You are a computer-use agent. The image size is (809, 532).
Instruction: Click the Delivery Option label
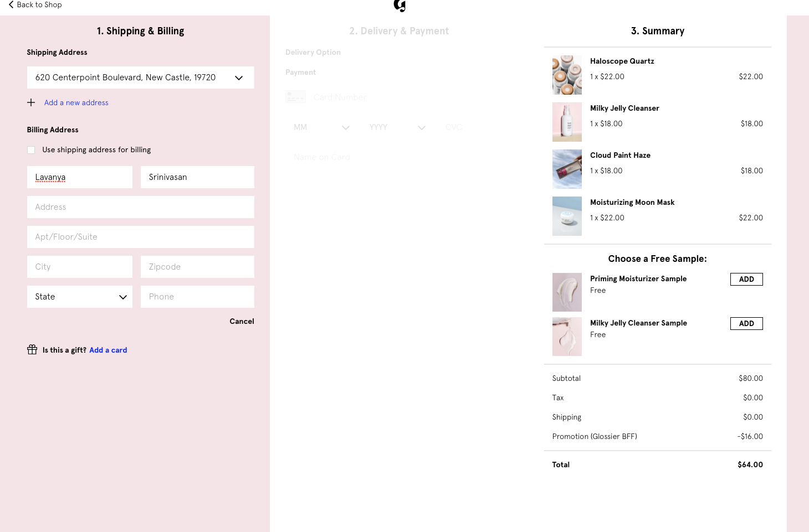pos(313,52)
